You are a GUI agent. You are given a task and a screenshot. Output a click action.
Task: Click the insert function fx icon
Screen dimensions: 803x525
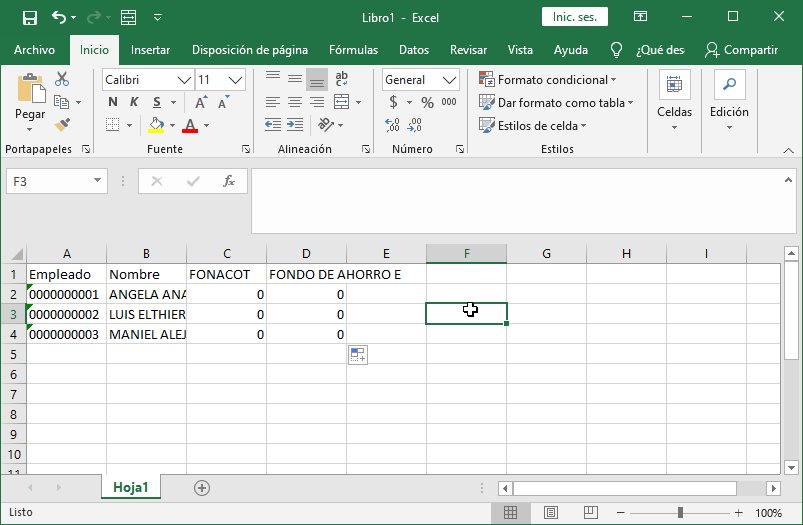228,181
